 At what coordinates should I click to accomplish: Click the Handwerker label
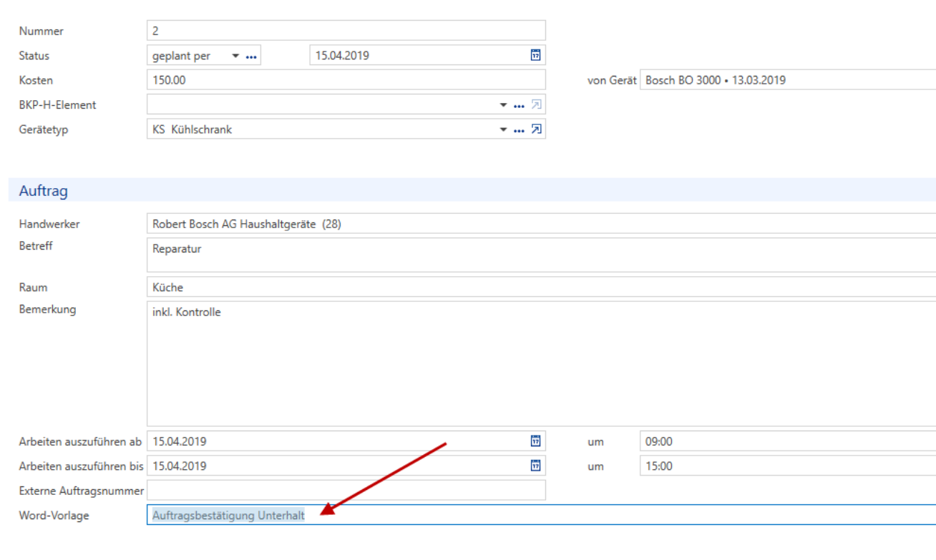point(49,224)
